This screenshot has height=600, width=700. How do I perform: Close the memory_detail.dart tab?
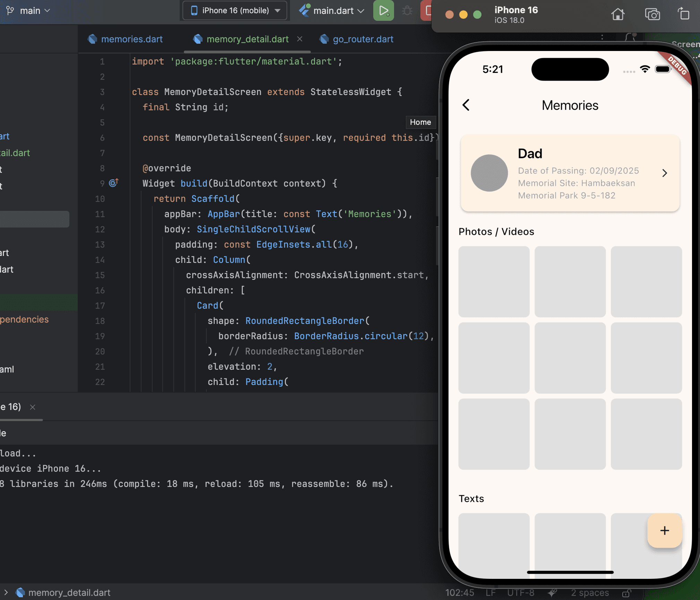coord(300,39)
